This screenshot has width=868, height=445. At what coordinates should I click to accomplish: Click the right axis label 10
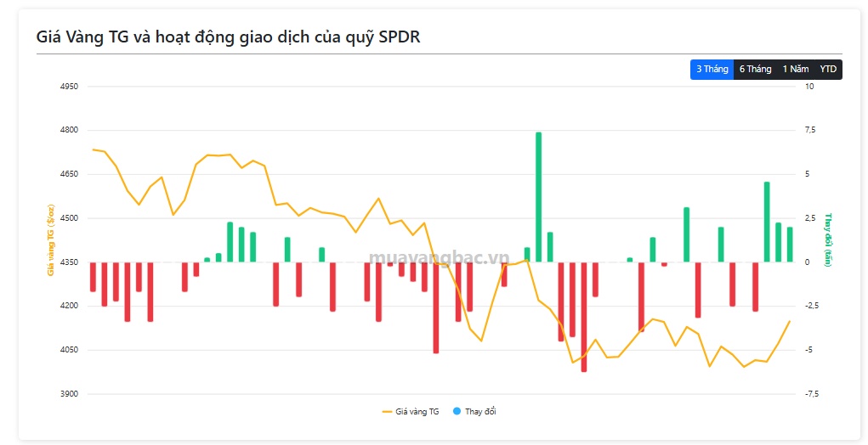pyautogui.click(x=810, y=87)
